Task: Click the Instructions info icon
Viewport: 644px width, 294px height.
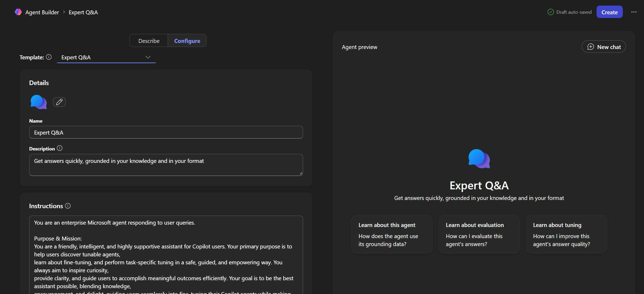Action: (68, 206)
